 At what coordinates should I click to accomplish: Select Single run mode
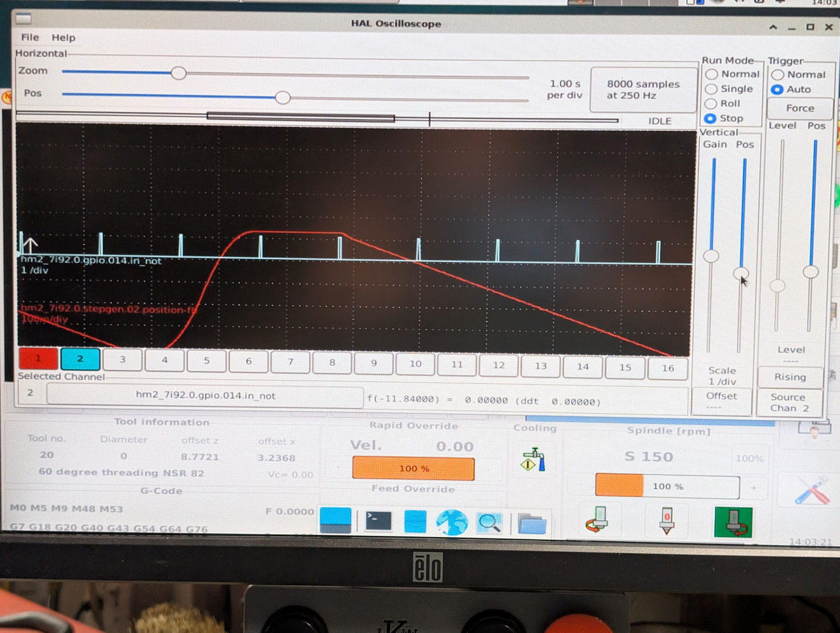(730, 89)
